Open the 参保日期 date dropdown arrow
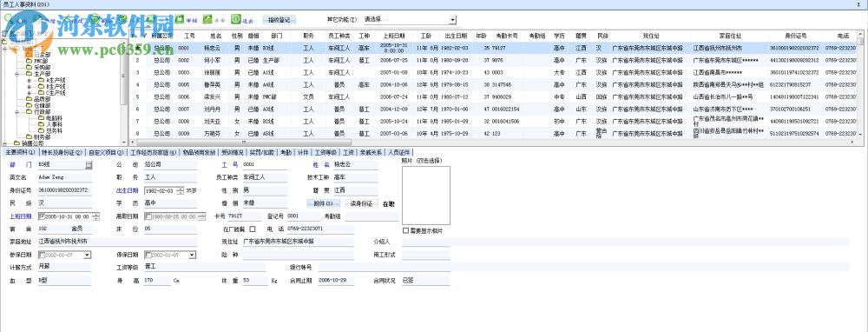This screenshot has height=332, width=868. click(87, 255)
